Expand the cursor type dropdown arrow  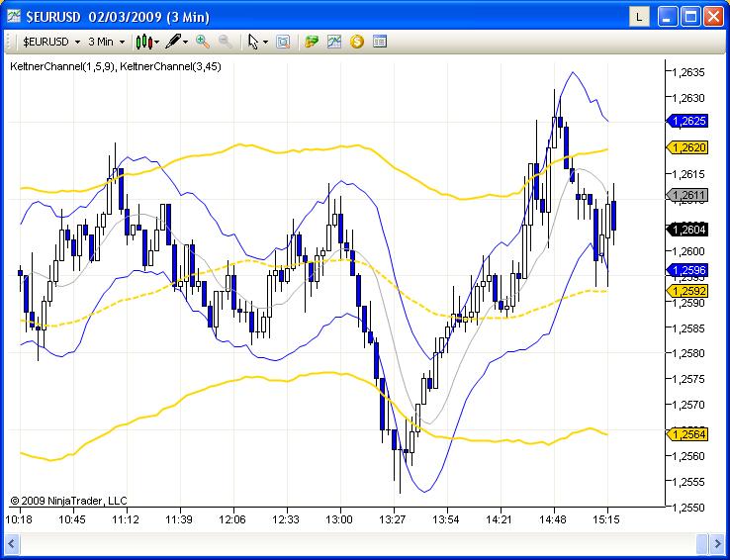[x=265, y=42]
